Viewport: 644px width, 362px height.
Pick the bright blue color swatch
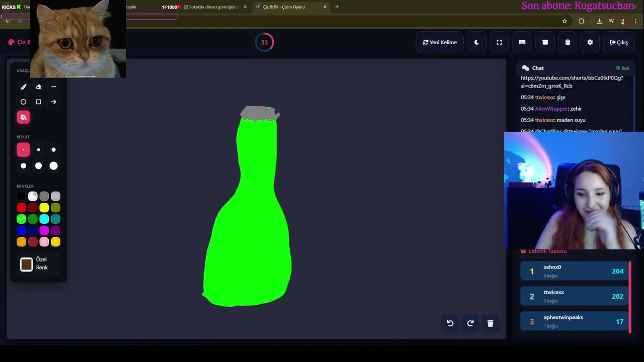pyautogui.click(x=21, y=231)
